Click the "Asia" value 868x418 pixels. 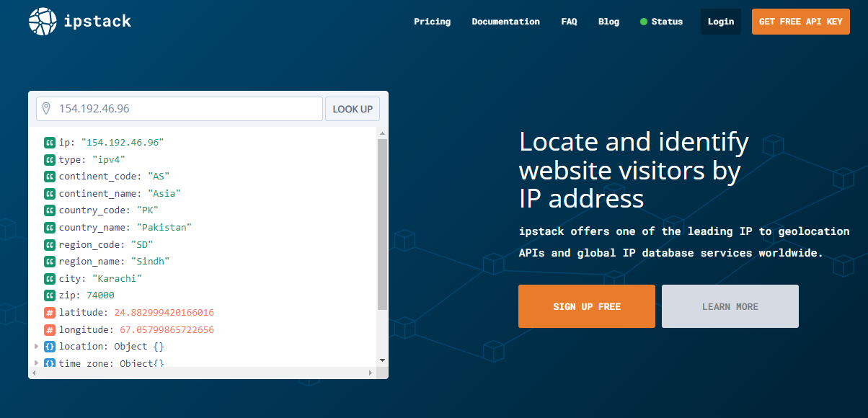pyautogui.click(x=164, y=194)
